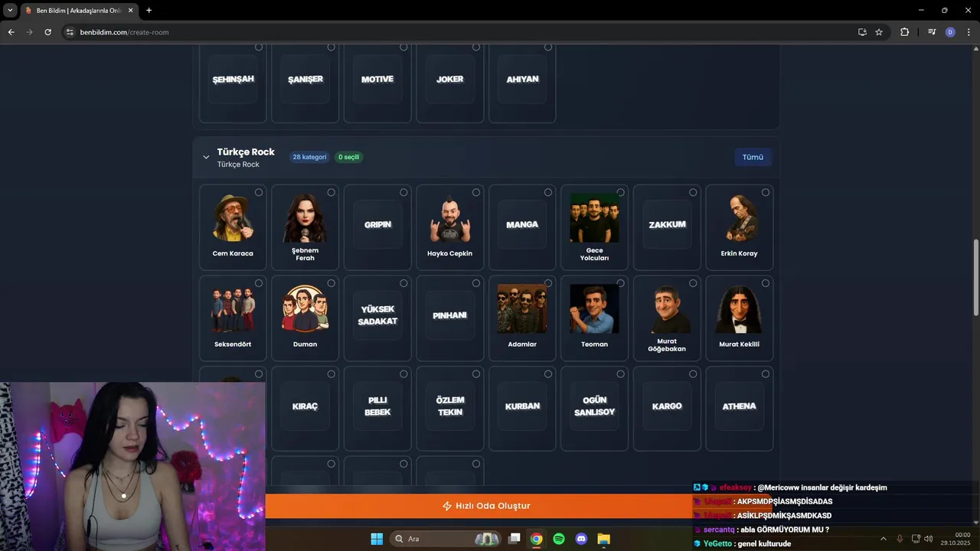Open a new browser tab
Viewport: 980px width, 551px height.
(149, 11)
